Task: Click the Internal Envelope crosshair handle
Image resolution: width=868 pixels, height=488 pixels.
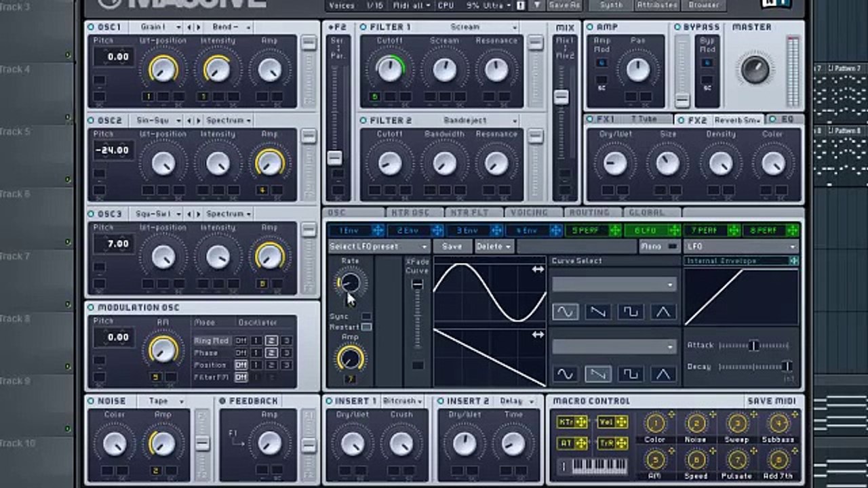Action: click(x=793, y=261)
